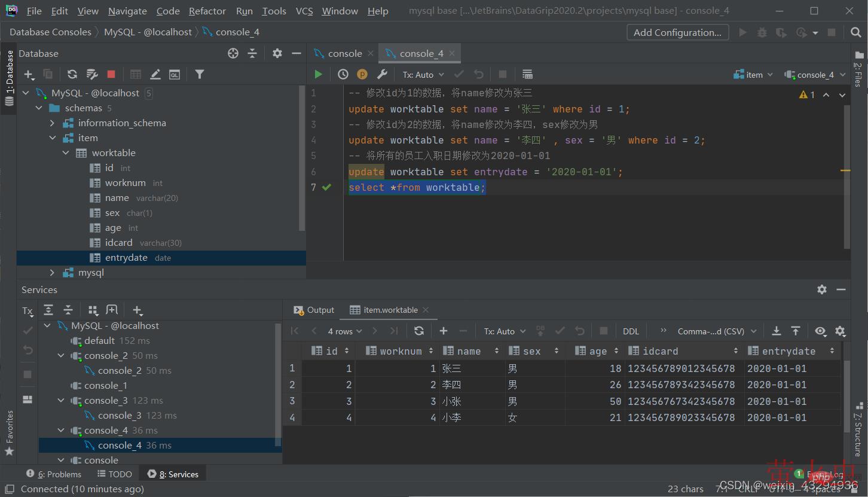Click the database Refresh icon
This screenshot has height=497, width=868.
coord(72,74)
